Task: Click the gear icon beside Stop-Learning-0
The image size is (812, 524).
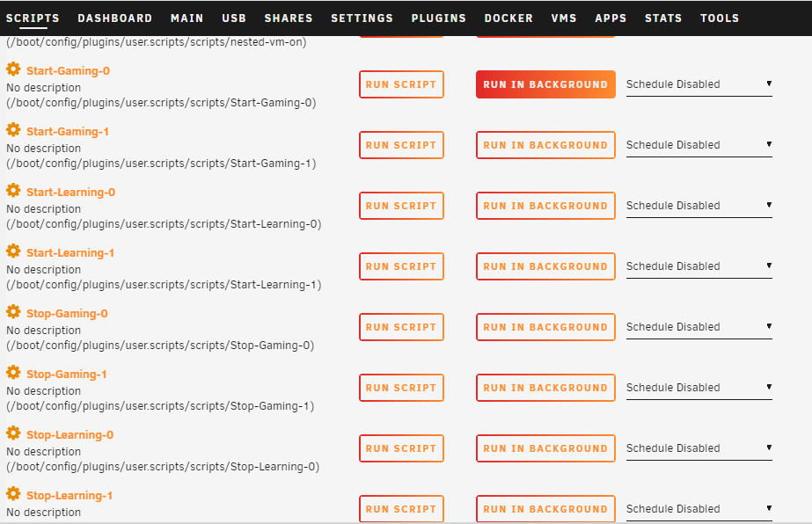Action: (13, 433)
